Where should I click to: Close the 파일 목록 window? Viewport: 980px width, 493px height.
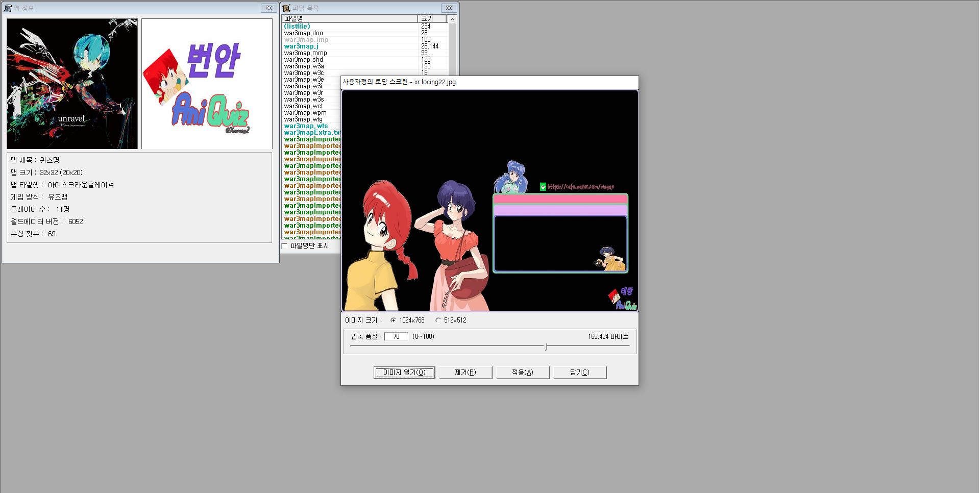[449, 8]
